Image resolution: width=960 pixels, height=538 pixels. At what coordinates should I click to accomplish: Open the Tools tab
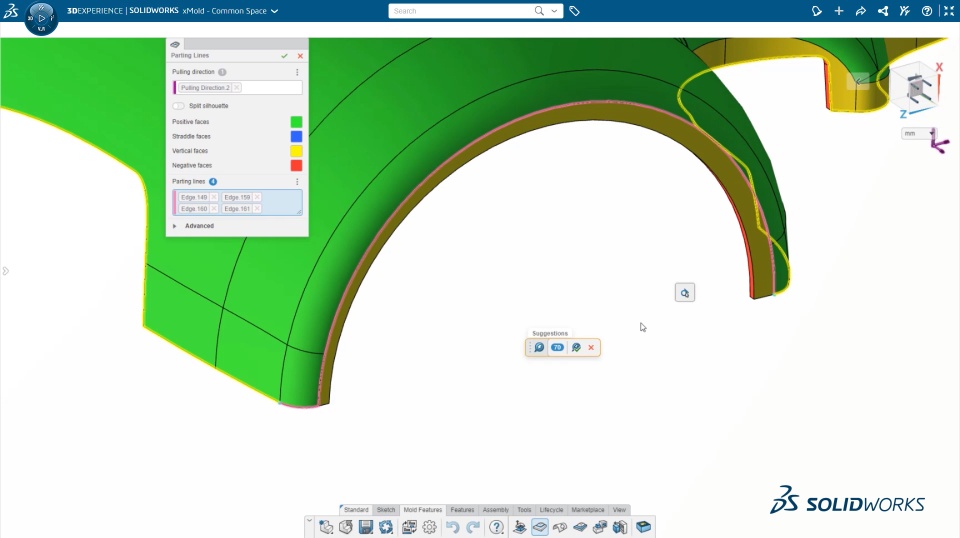click(524, 510)
